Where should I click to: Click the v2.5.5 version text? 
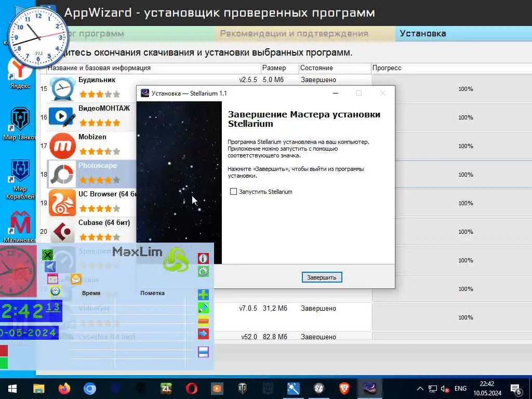[x=248, y=79]
